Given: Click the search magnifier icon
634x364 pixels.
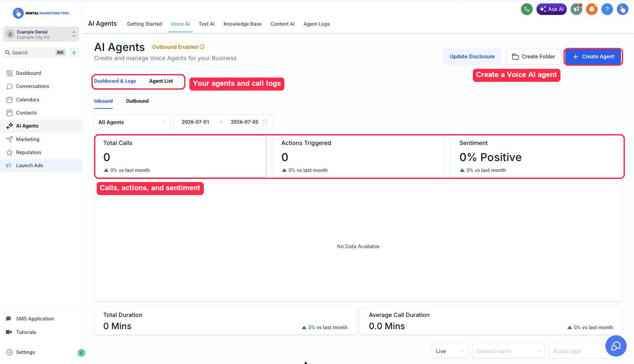Looking at the screenshot, I should (x=7, y=53).
